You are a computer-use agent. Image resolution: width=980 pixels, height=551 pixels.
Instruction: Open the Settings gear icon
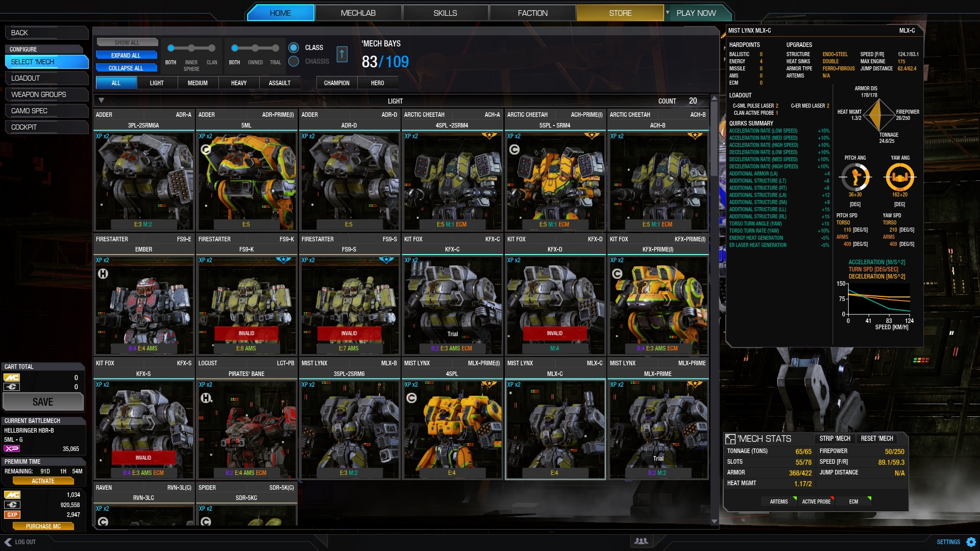971,542
